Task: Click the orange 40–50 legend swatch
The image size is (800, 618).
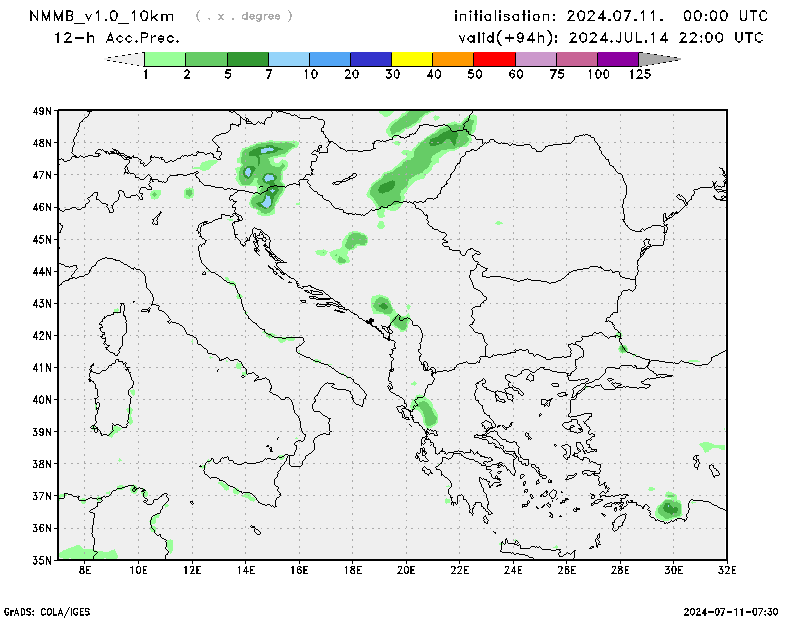Action: (x=453, y=59)
